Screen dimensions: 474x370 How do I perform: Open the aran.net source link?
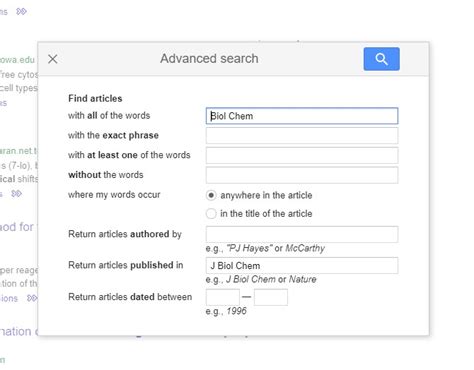tap(19, 151)
